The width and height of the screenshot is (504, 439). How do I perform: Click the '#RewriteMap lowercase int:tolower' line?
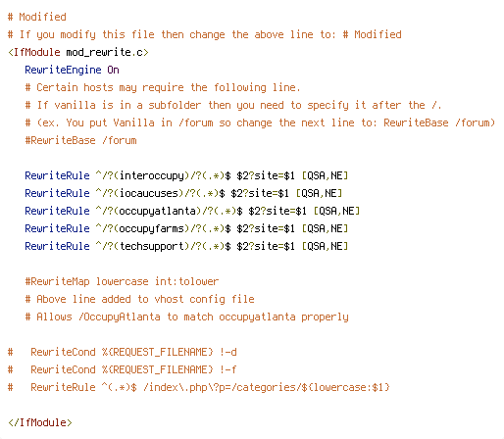tap(122, 281)
